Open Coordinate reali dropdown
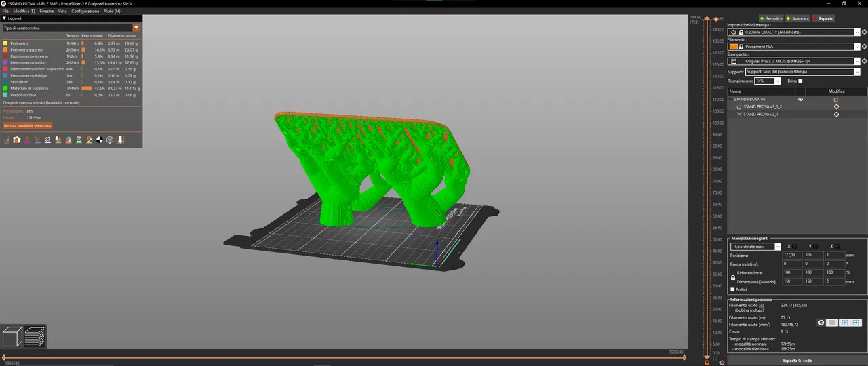Viewport: 868px width, 366px height. coord(778,247)
